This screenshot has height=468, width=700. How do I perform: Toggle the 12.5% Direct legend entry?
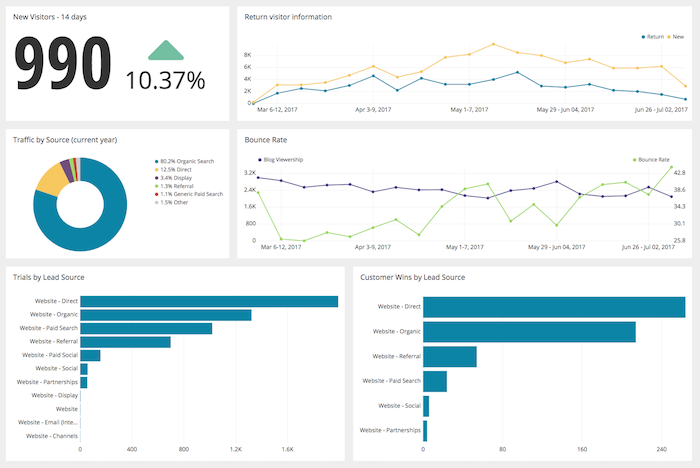tap(173, 170)
